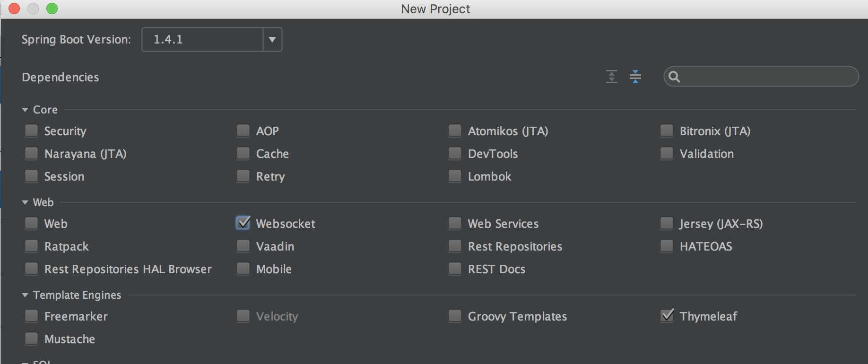Click the search magnifier icon
Screen dimensions: 868x364
point(675,77)
